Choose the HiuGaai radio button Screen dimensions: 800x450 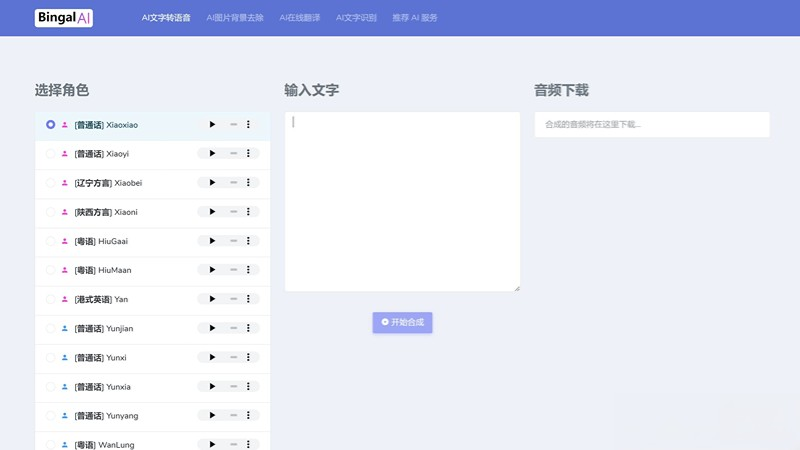click(x=51, y=241)
